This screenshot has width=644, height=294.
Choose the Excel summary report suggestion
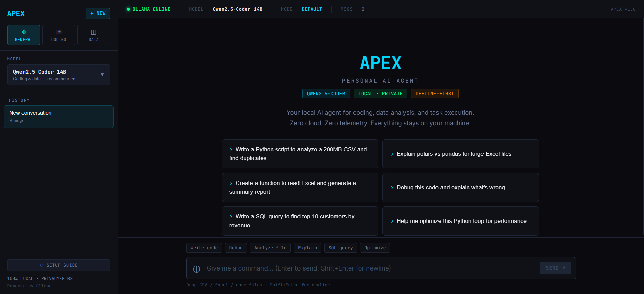click(x=300, y=187)
